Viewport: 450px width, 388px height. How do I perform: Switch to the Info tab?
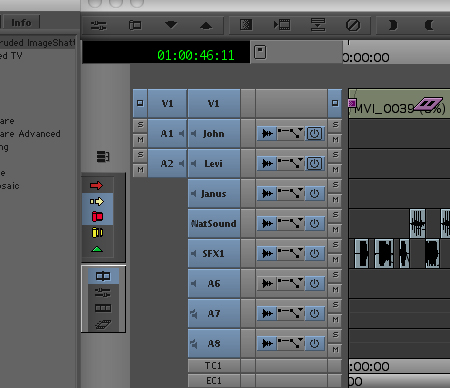pyautogui.click(x=22, y=22)
